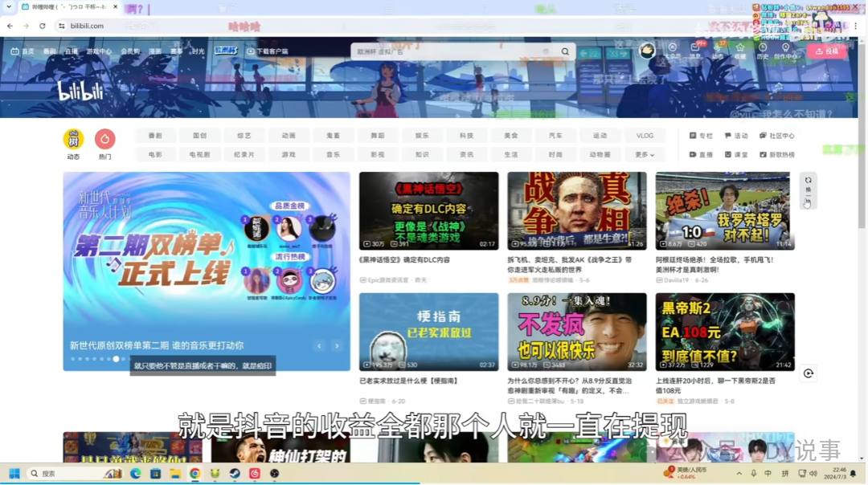Open Steam from taskbar
Image resolution: width=868 pixels, height=485 pixels.
[235, 474]
